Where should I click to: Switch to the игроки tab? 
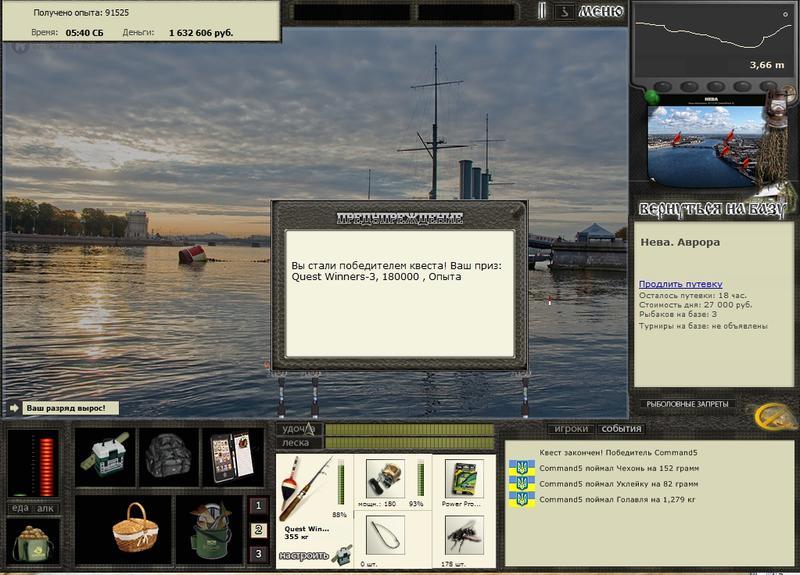pos(571,429)
